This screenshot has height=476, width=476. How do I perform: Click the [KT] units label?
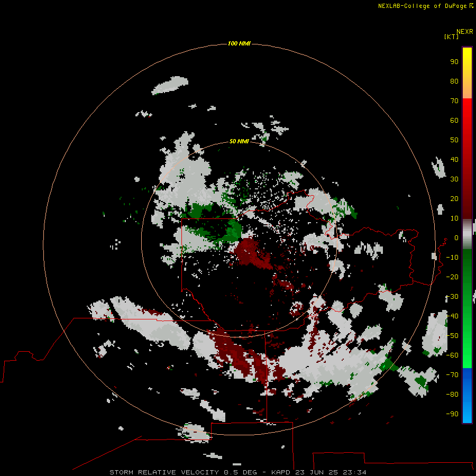(451, 36)
